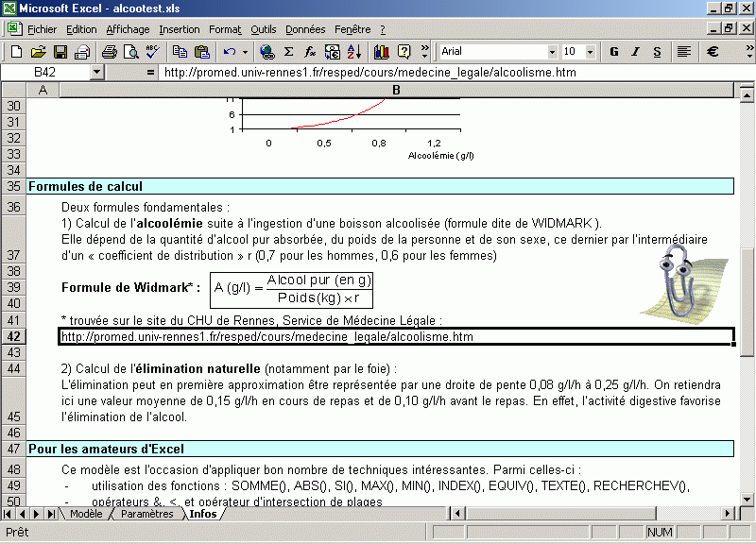Toggle bold with the G button
Viewport: 756px width, 544px height.
pyautogui.click(x=613, y=52)
